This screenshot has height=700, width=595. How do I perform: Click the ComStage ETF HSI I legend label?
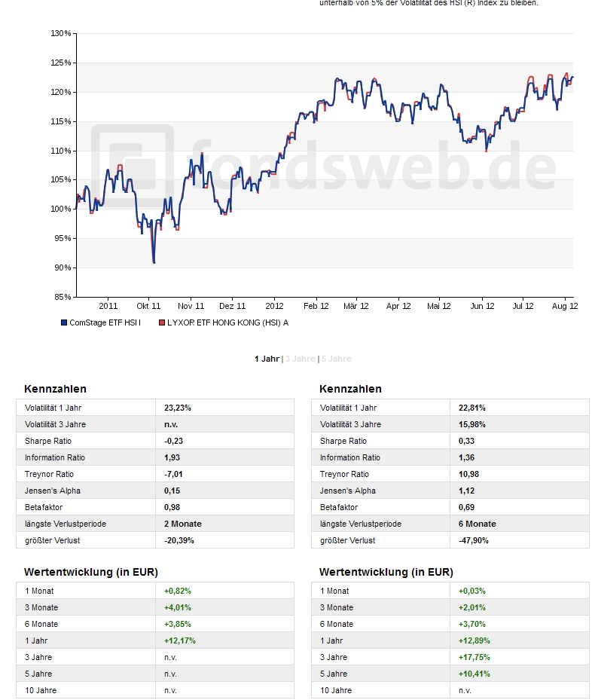click(105, 322)
